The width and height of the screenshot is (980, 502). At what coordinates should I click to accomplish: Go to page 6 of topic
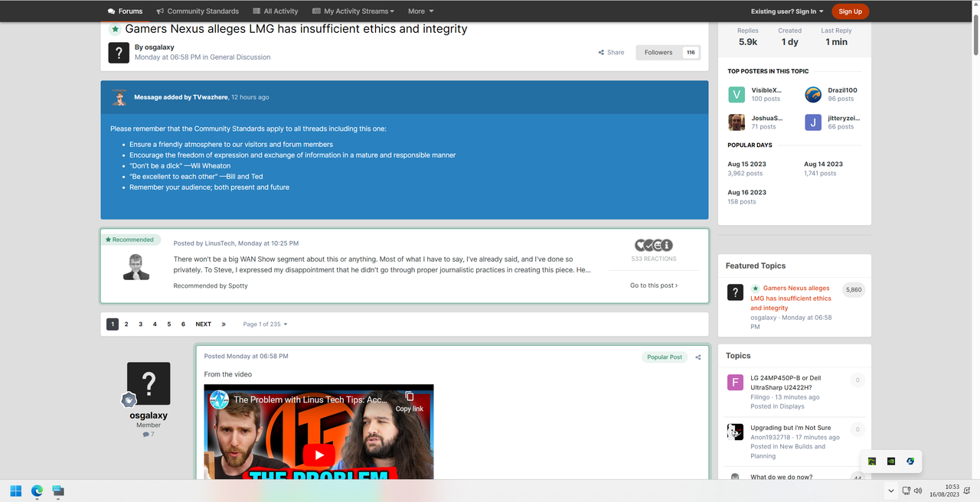[x=183, y=324]
